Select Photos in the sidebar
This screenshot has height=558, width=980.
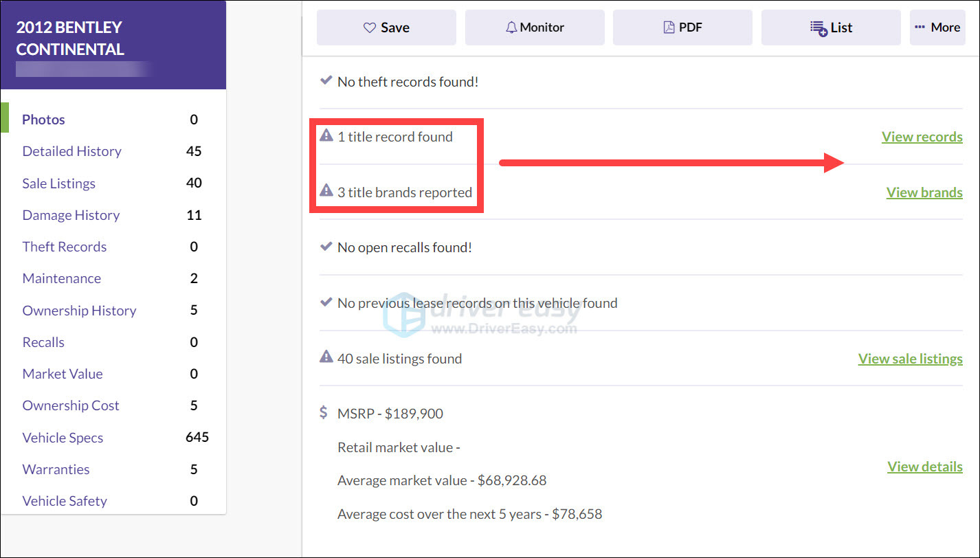(x=43, y=120)
